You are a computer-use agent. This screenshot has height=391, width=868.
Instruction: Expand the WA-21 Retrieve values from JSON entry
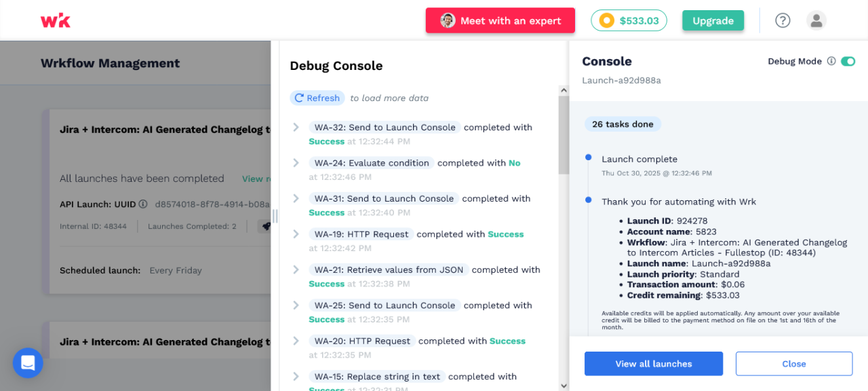pyautogui.click(x=296, y=269)
